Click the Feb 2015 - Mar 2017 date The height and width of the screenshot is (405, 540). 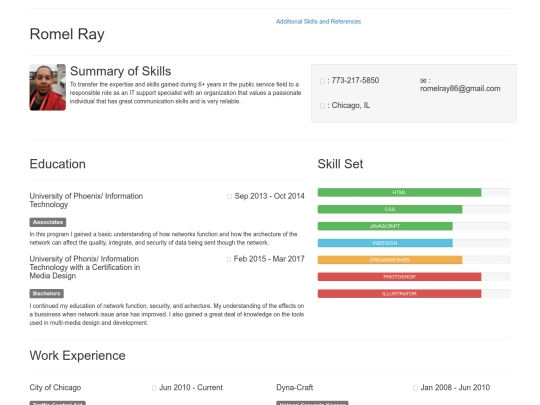pyautogui.click(x=269, y=259)
